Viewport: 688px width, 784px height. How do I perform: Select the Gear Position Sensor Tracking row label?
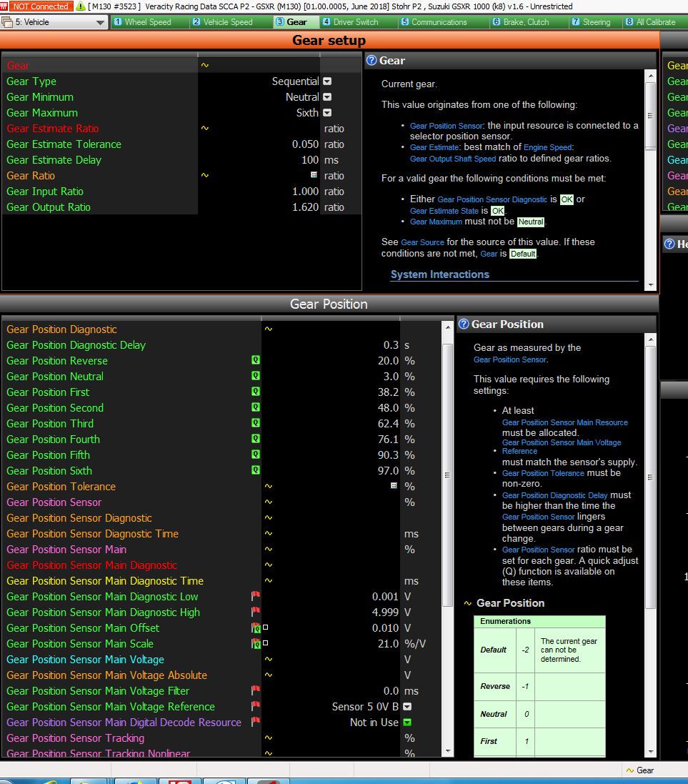76,738
